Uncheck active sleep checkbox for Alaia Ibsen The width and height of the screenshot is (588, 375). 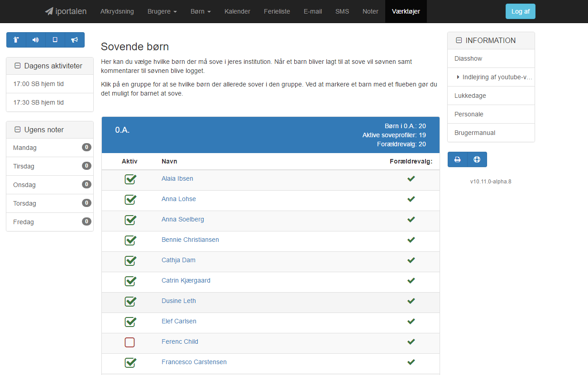coord(130,179)
